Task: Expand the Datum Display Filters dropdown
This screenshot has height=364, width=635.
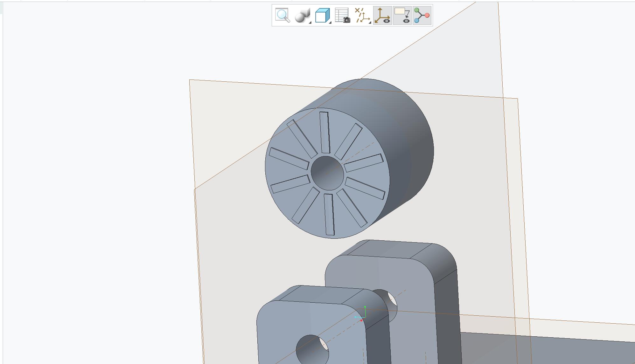Action: coord(362,16)
